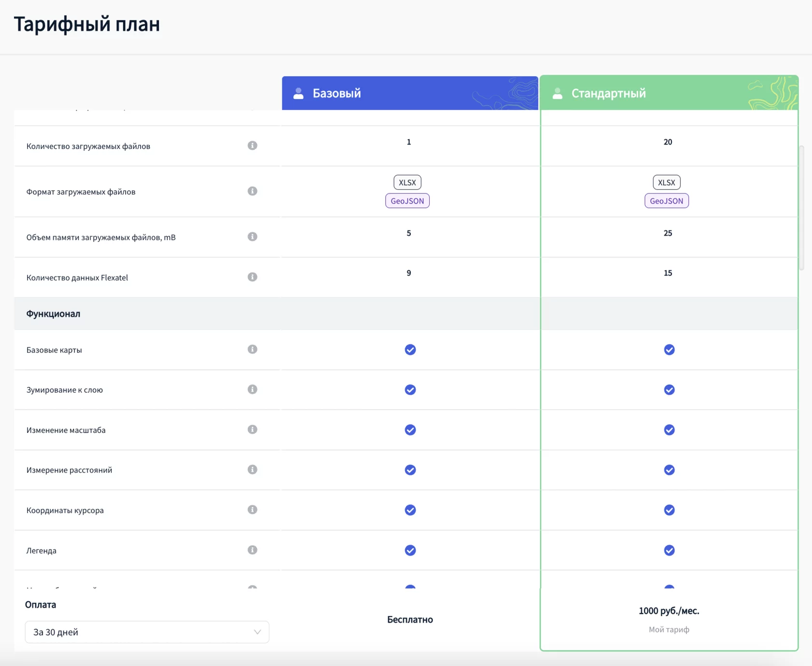Open the За 30 дней payment dropdown
Screen dimensions: 812x666
point(147,632)
